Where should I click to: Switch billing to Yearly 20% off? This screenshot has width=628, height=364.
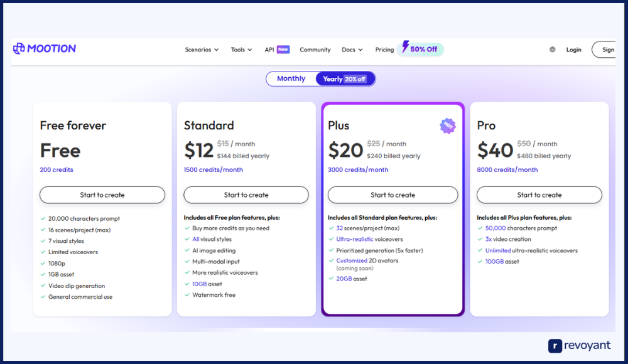click(x=345, y=79)
